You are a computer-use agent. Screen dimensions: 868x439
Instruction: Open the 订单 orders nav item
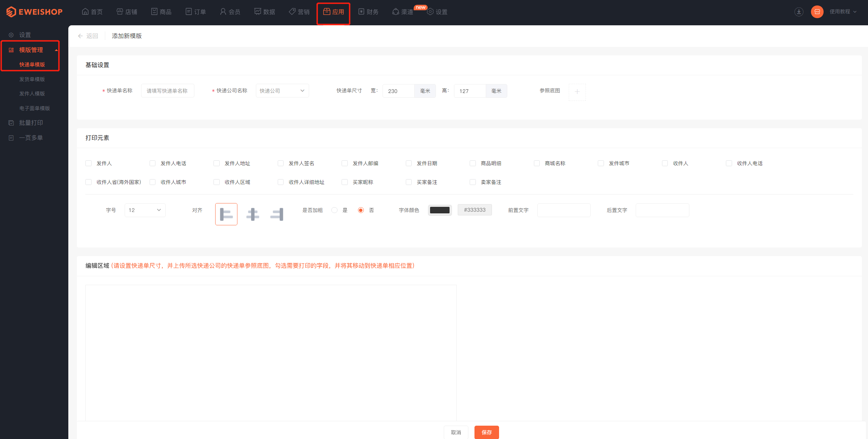coord(196,12)
